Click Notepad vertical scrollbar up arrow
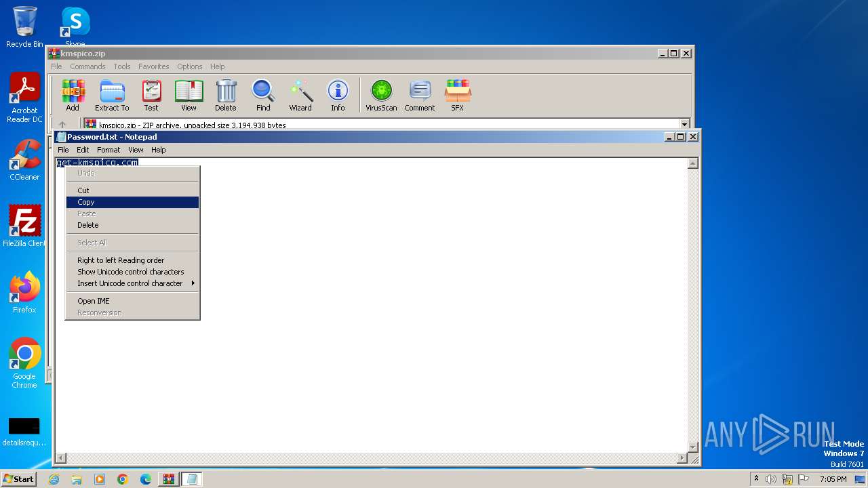 click(x=693, y=163)
